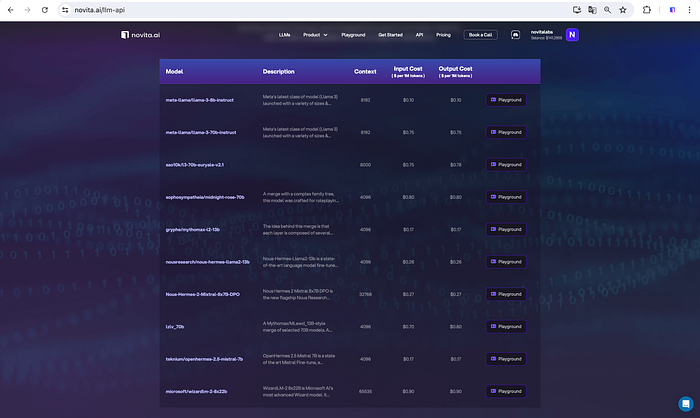This screenshot has height=418, width=700.
Task: Go to Get Started in navigation
Action: tap(390, 35)
